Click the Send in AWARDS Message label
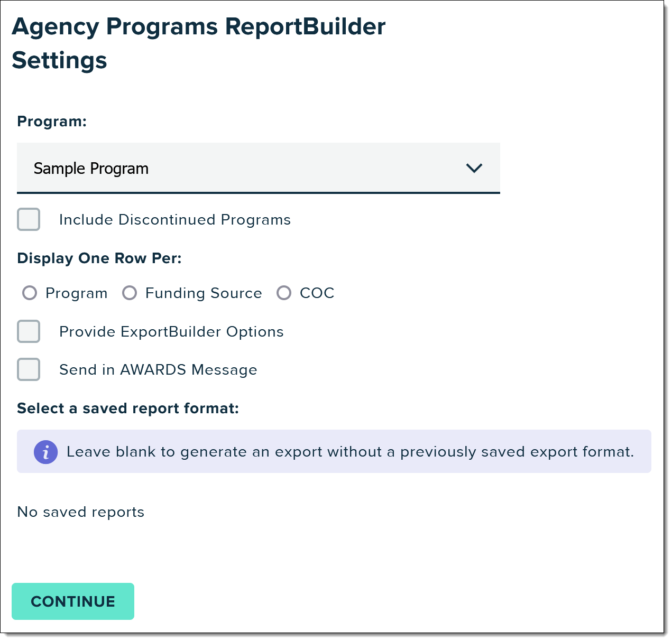Viewport: 672px width, 641px height. [x=158, y=370]
